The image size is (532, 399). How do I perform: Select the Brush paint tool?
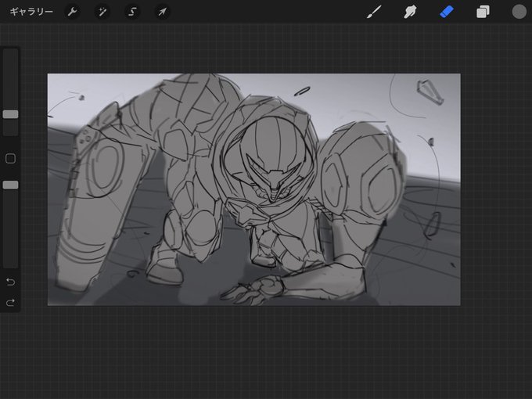pyautogui.click(x=374, y=12)
